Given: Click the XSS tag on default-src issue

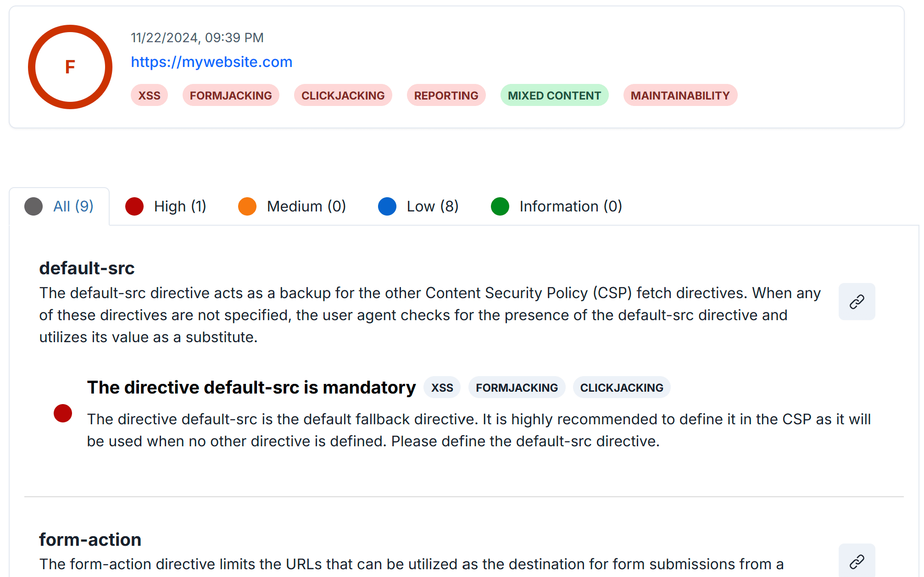Looking at the screenshot, I should pos(442,387).
